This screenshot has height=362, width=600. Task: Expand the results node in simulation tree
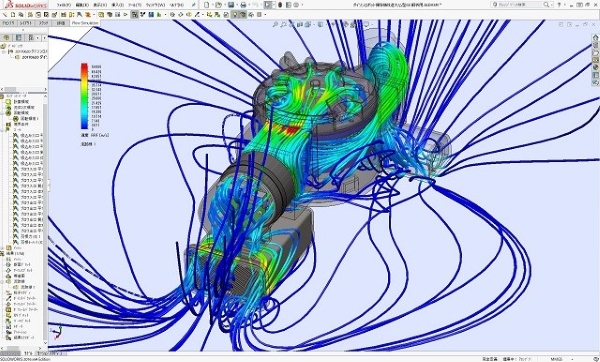[2, 253]
